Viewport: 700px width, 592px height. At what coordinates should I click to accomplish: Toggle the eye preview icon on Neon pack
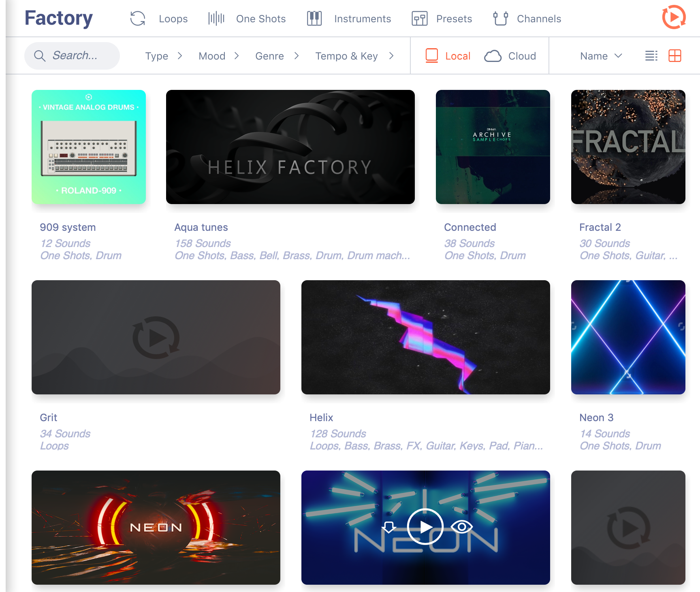(462, 527)
